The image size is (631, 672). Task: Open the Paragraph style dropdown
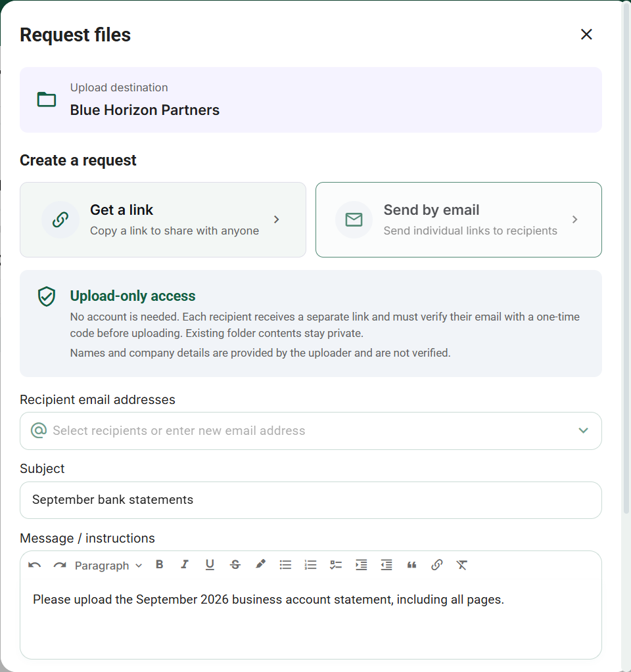(108, 566)
